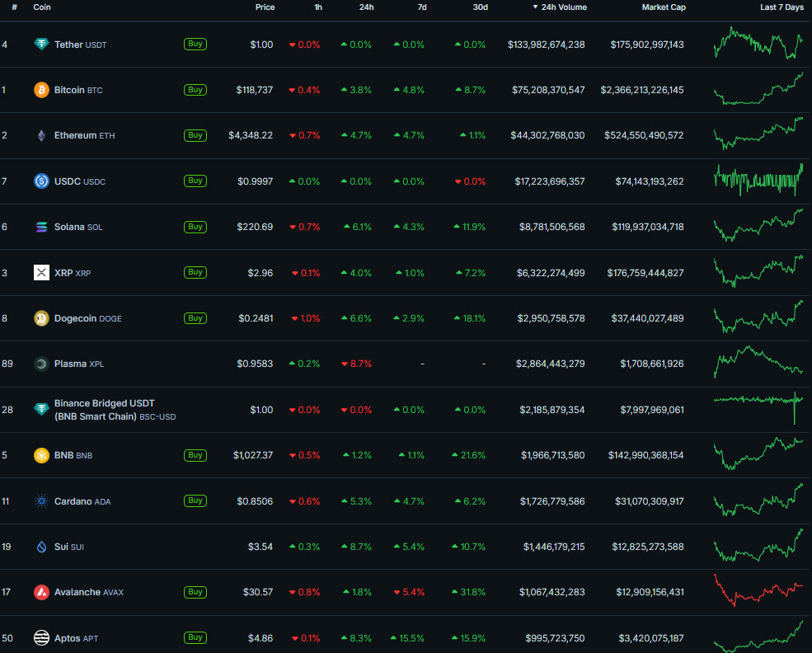The width and height of the screenshot is (812, 653).
Task: Open Binance Bridged USDT sparkline chart
Action: pos(758,408)
